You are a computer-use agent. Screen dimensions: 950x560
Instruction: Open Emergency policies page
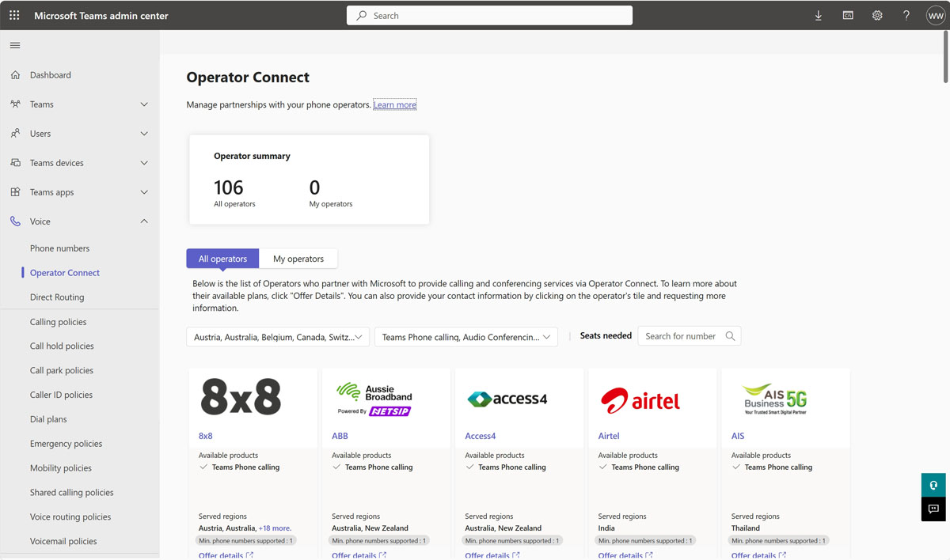pos(66,444)
